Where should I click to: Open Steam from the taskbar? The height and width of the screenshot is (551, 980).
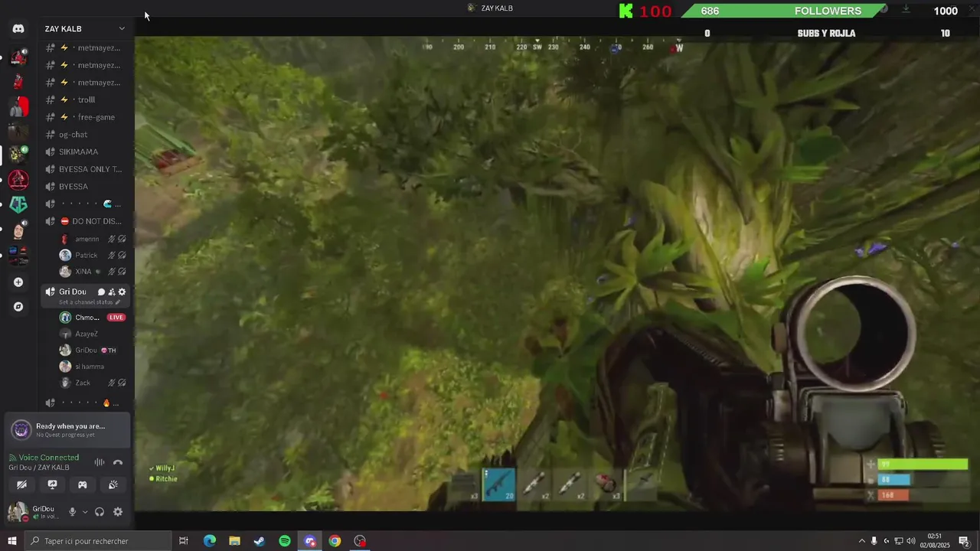[x=260, y=541]
